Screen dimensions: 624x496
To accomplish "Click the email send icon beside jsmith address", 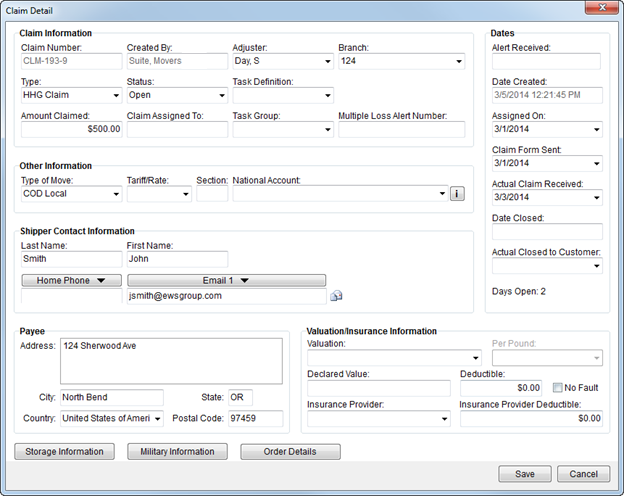I will (336, 296).
